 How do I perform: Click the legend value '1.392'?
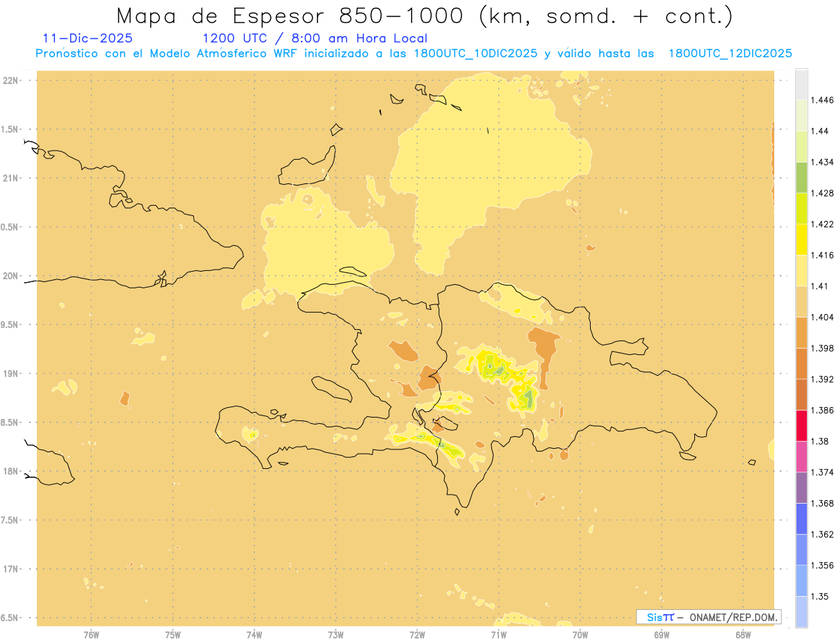[823, 379]
